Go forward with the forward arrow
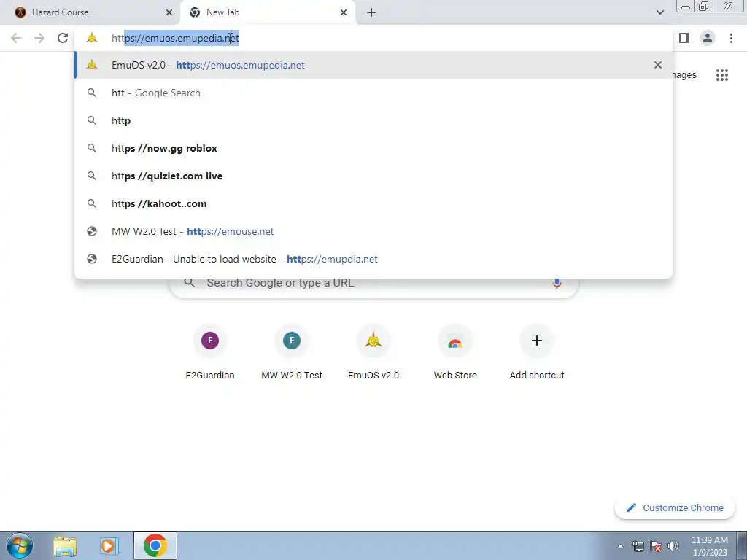This screenshot has height=560, width=747. [x=39, y=38]
